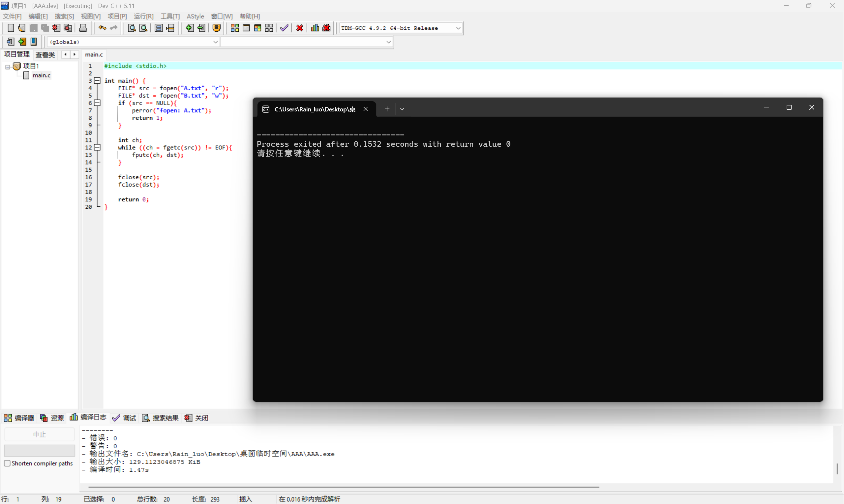The image size is (844, 504).
Task: Open the TDM-GCC compiler selection dropdown
Action: (458, 28)
